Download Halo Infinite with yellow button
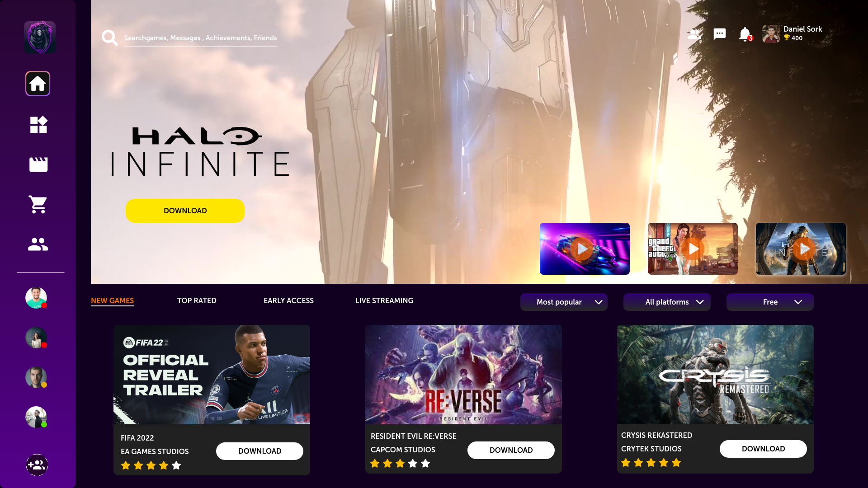This screenshot has height=488, width=868. pyautogui.click(x=185, y=211)
